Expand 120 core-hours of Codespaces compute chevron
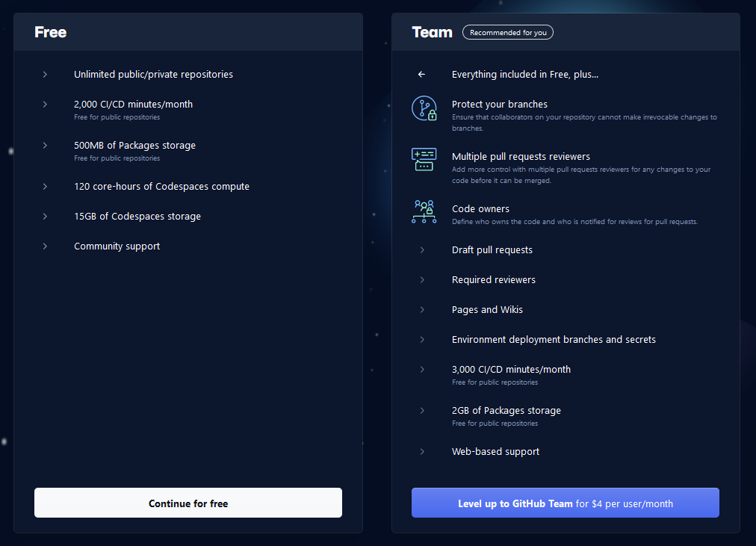This screenshot has height=546, width=756. pyautogui.click(x=45, y=187)
